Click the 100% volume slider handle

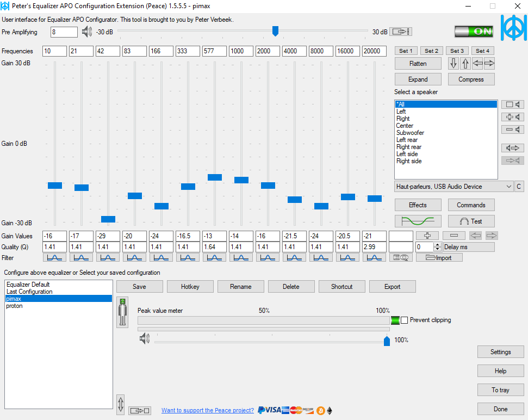point(387,341)
